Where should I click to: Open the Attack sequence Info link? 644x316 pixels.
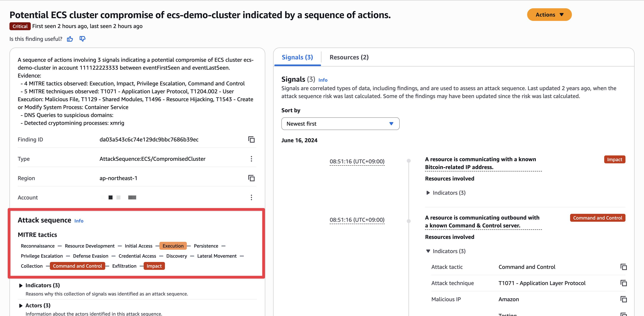(79, 221)
